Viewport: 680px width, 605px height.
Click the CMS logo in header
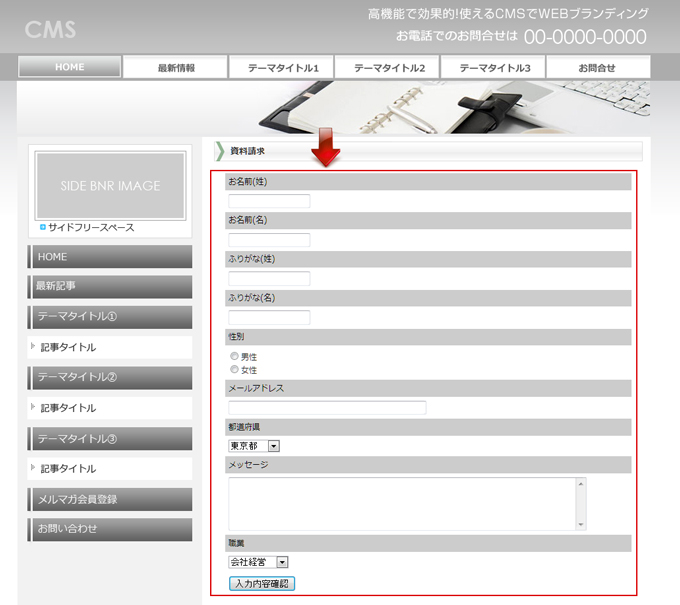pos(50,29)
